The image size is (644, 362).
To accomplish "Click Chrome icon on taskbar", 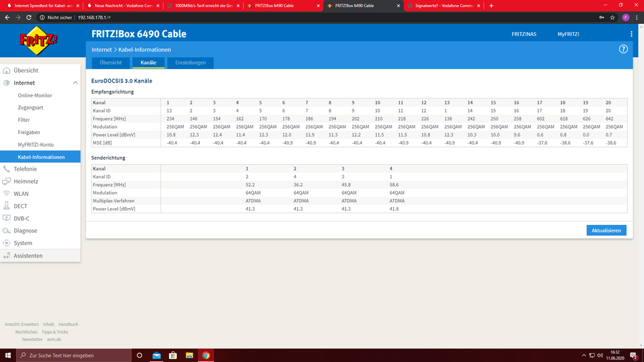I will (x=206, y=355).
